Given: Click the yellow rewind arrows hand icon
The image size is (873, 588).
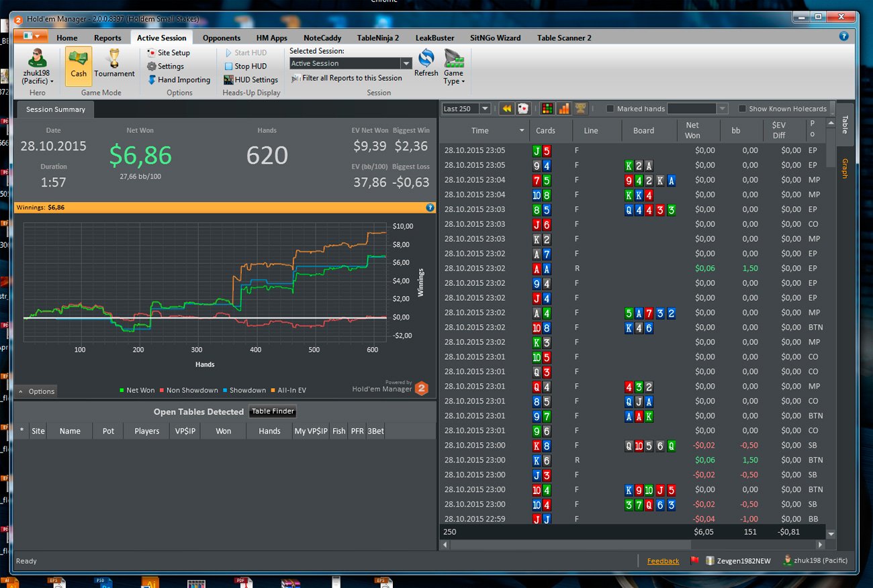Looking at the screenshot, I should click(x=506, y=109).
